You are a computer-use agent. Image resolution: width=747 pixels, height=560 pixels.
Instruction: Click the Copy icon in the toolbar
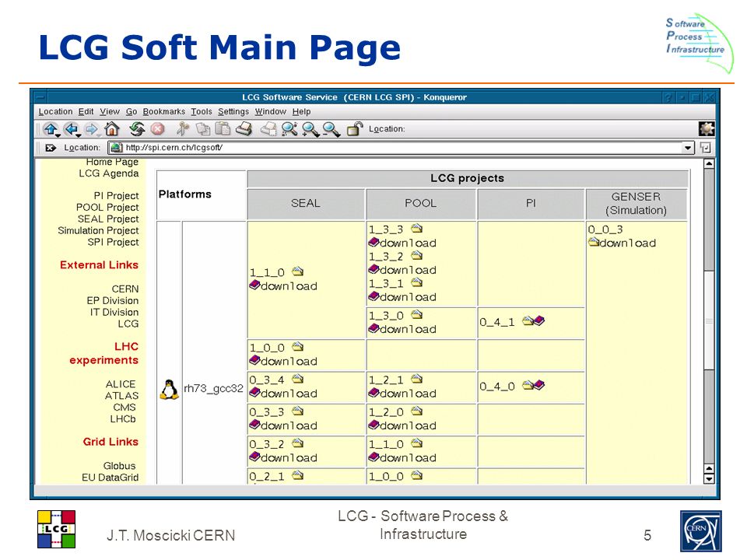203,128
